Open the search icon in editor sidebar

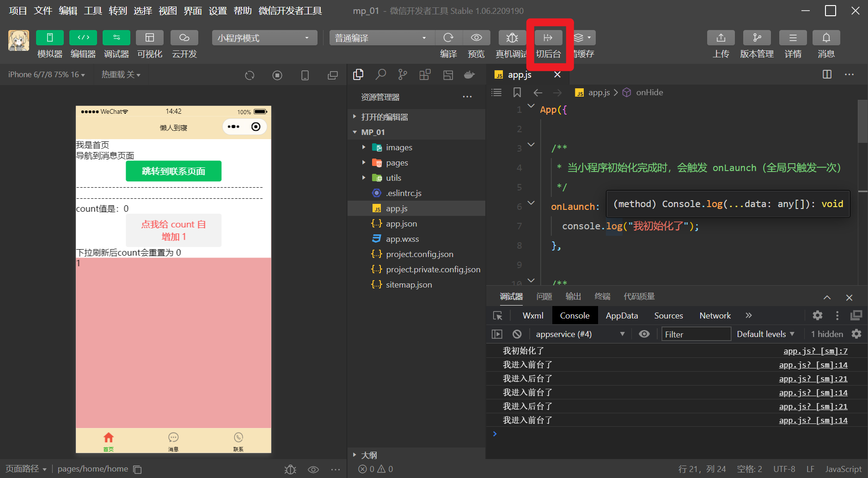click(381, 74)
